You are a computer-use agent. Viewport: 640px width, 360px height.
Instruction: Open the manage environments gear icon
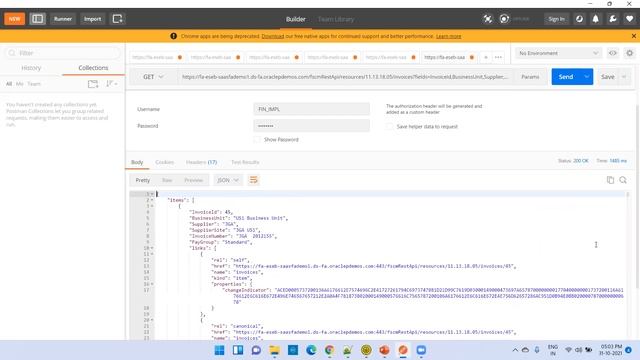(630, 53)
